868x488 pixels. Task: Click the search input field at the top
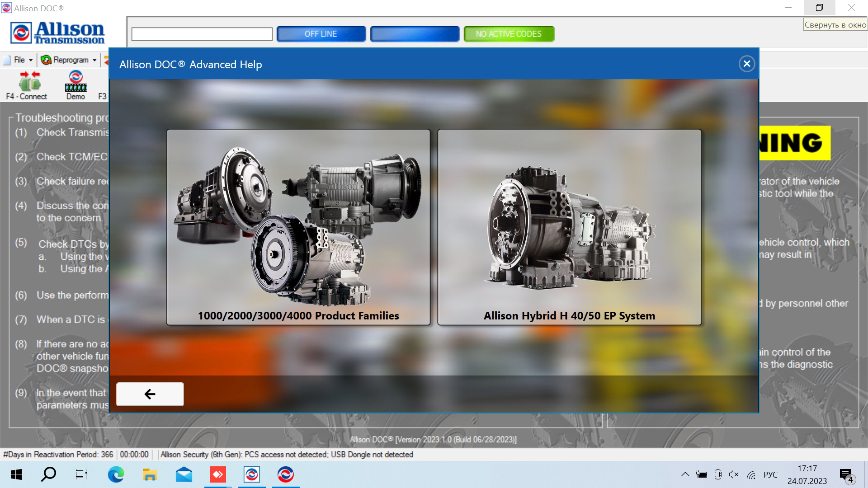pos(201,34)
